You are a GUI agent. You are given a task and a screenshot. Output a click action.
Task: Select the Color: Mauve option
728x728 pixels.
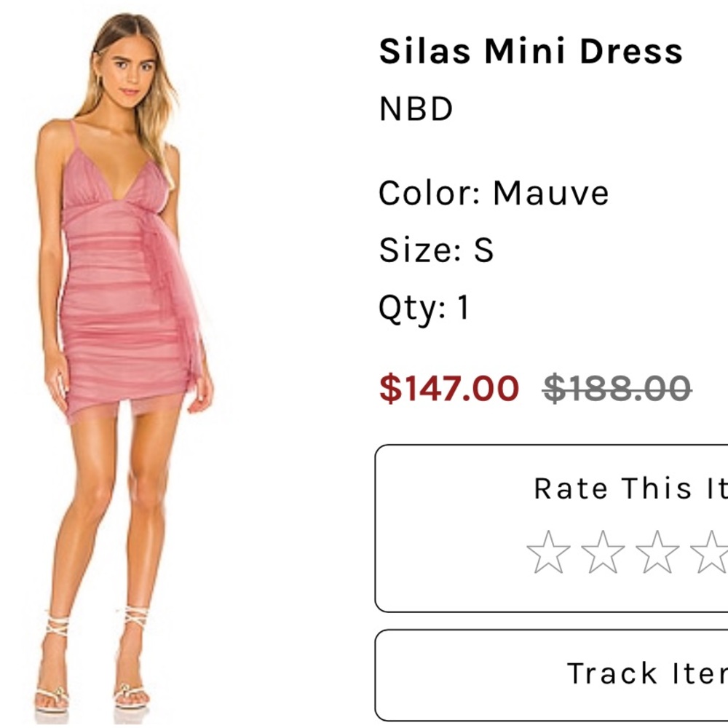[493, 192]
